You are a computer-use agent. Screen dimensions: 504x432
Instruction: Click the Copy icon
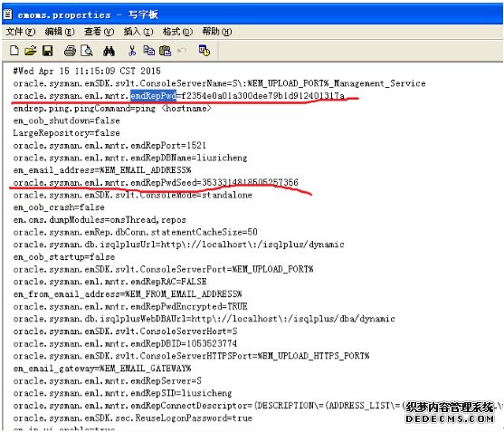148,51
